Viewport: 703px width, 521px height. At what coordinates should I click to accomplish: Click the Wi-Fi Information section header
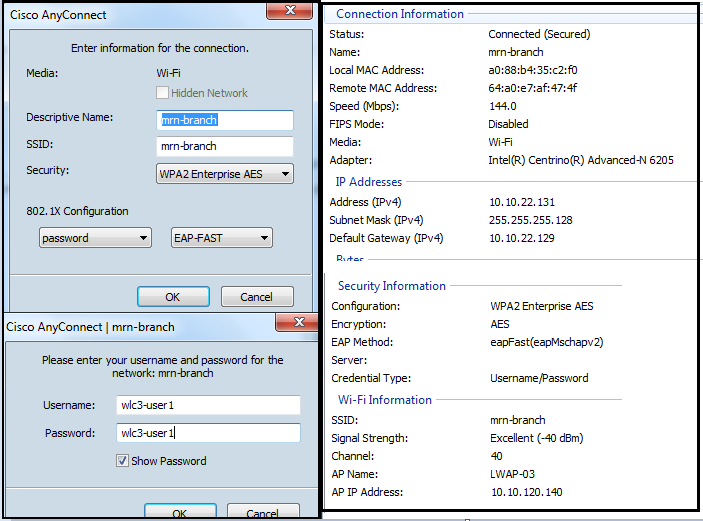(384, 400)
